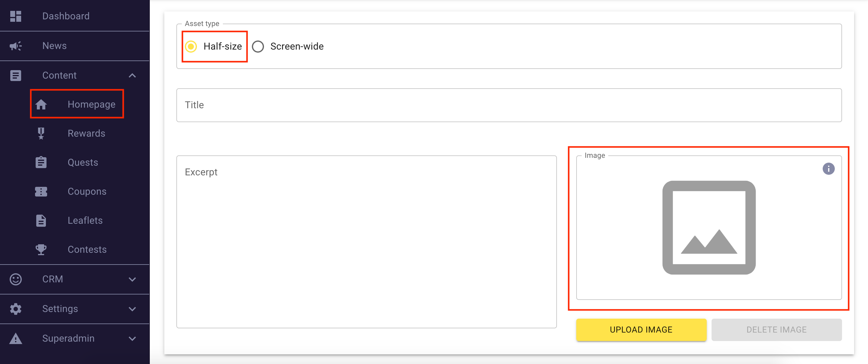Click the Contests trophy icon

[41, 249]
